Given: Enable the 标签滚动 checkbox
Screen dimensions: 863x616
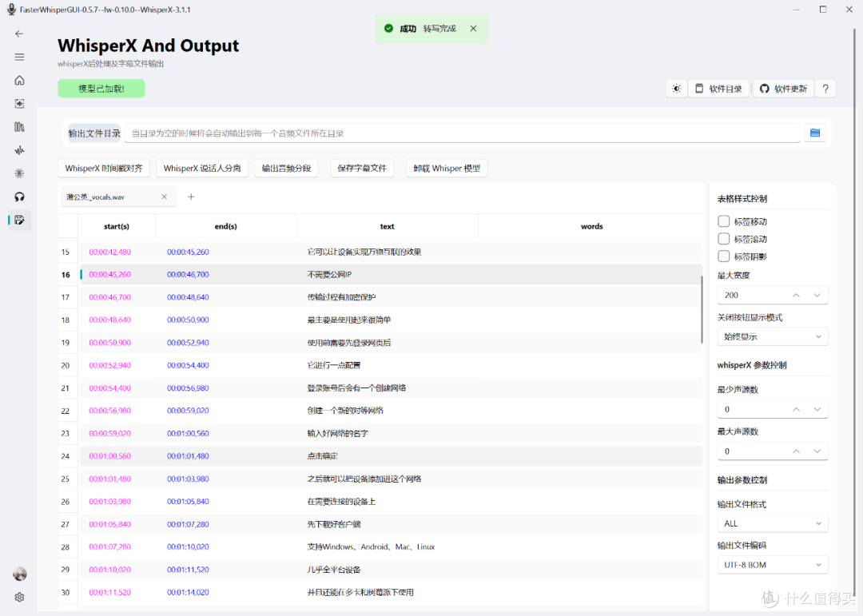Looking at the screenshot, I should point(723,239).
